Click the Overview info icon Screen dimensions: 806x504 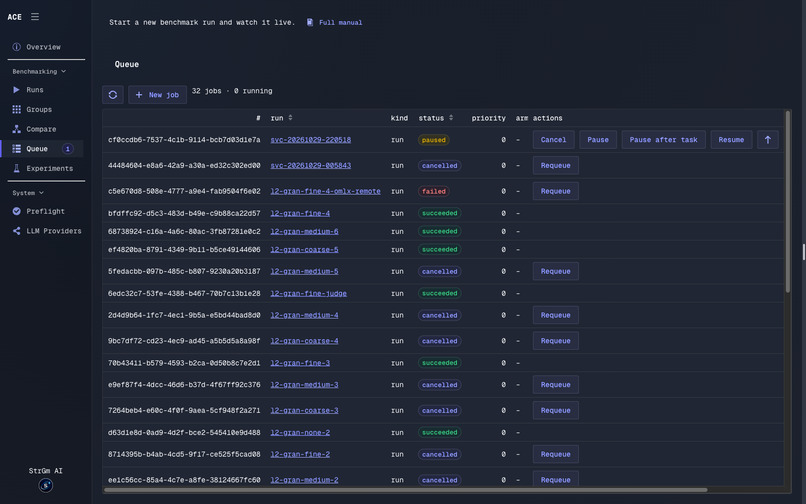coord(16,47)
